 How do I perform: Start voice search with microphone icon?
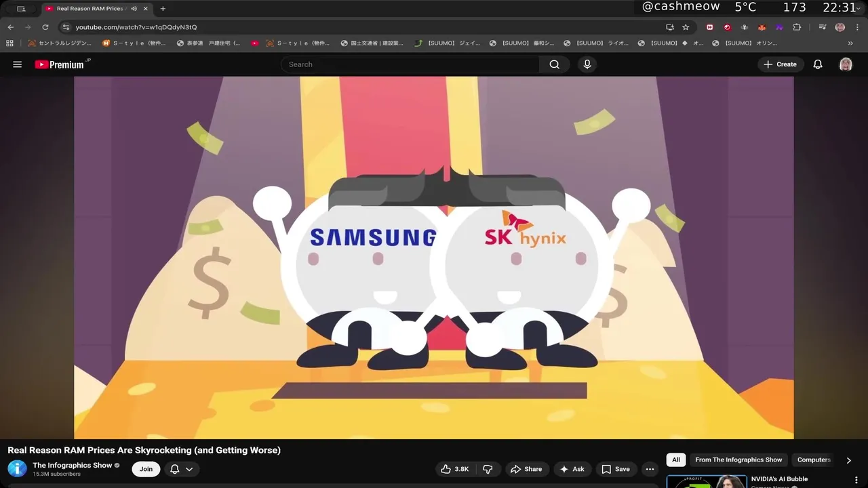point(587,64)
